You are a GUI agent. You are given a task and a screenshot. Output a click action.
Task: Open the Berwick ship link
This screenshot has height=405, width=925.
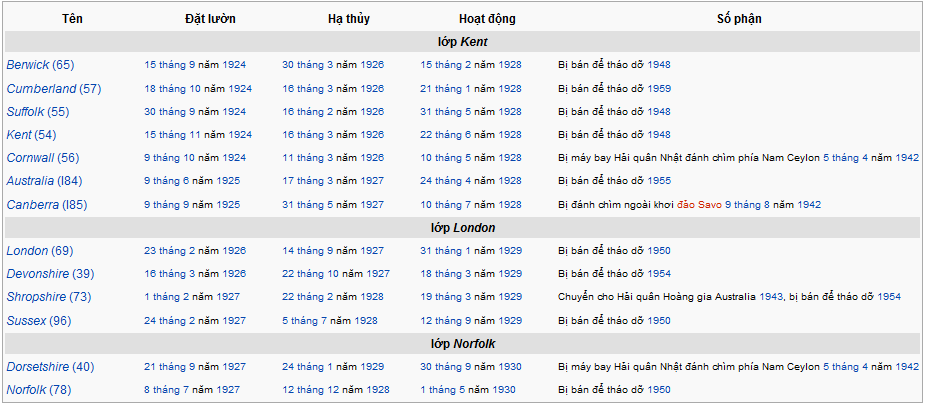(x=27, y=65)
